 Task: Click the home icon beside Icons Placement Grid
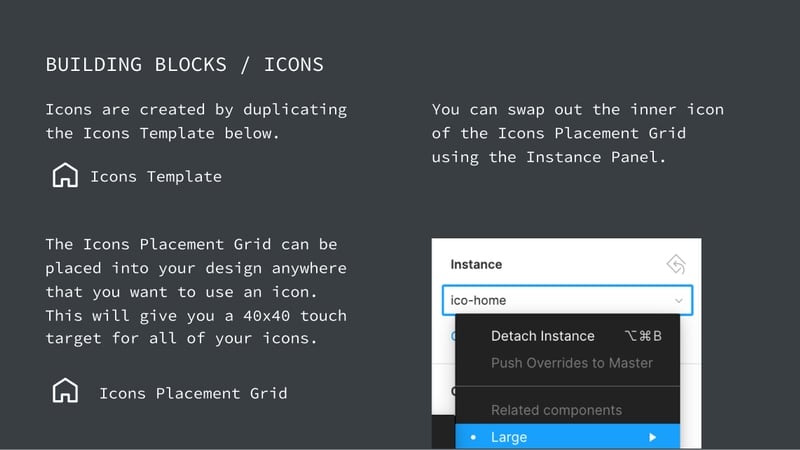click(65, 391)
